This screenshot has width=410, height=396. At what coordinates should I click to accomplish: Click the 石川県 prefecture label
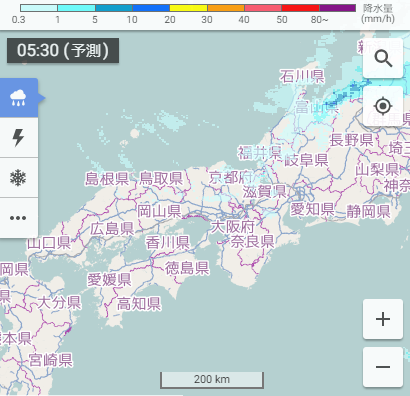(302, 76)
